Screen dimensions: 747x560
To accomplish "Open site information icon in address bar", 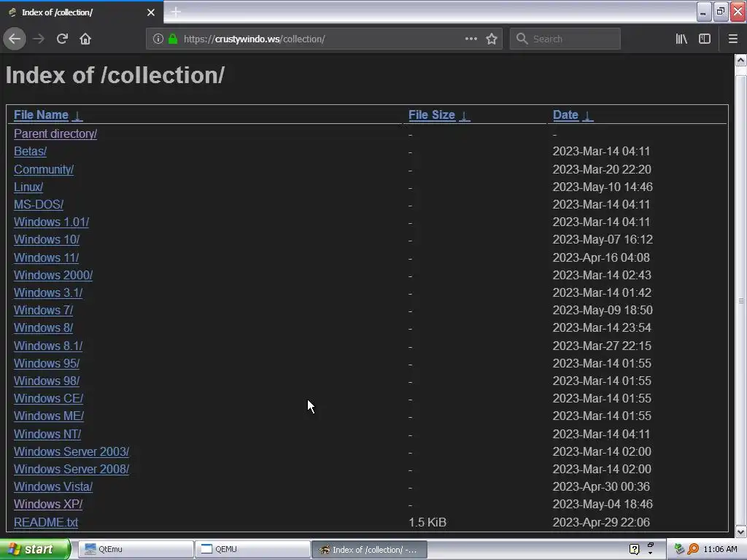I will [x=158, y=39].
